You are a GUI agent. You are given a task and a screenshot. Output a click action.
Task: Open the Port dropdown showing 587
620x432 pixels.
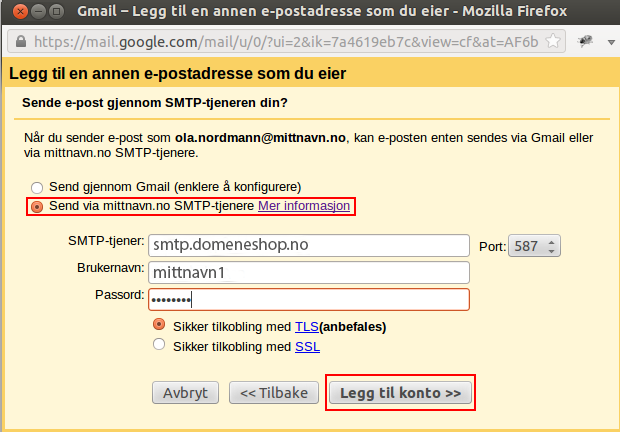click(535, 246)
